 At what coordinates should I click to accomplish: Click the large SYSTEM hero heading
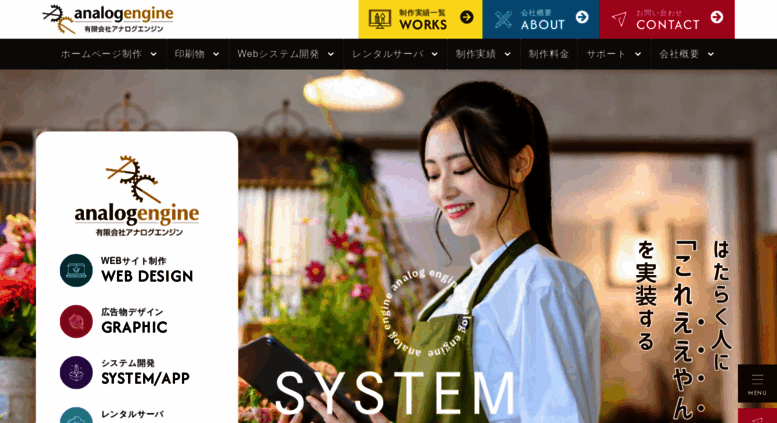[395, 393]
